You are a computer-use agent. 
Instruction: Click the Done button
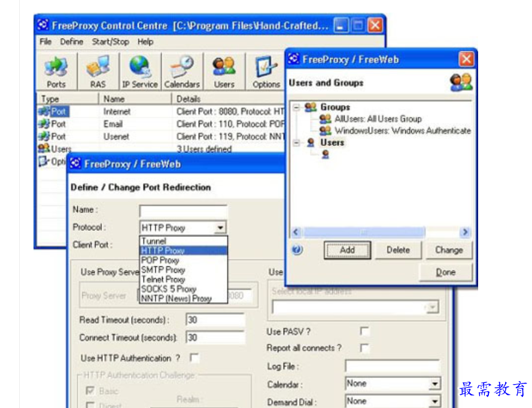pyautogui.click(x=445, y=272)
